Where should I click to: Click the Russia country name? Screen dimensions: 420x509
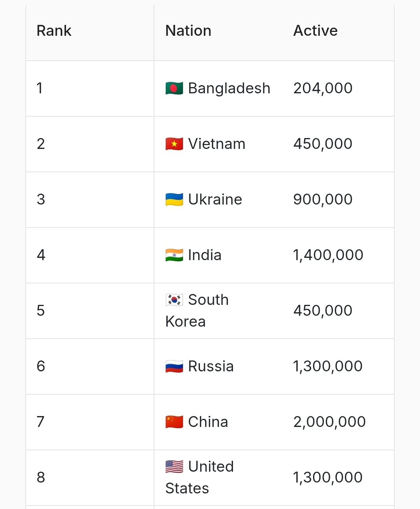pos(211,366)
